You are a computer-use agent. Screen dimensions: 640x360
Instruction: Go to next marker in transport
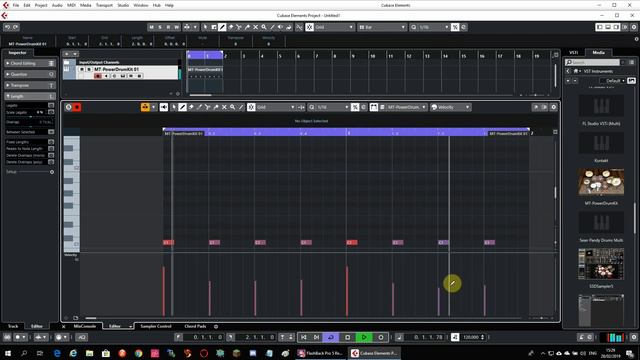pyautogui.click(x=316, y=337)
